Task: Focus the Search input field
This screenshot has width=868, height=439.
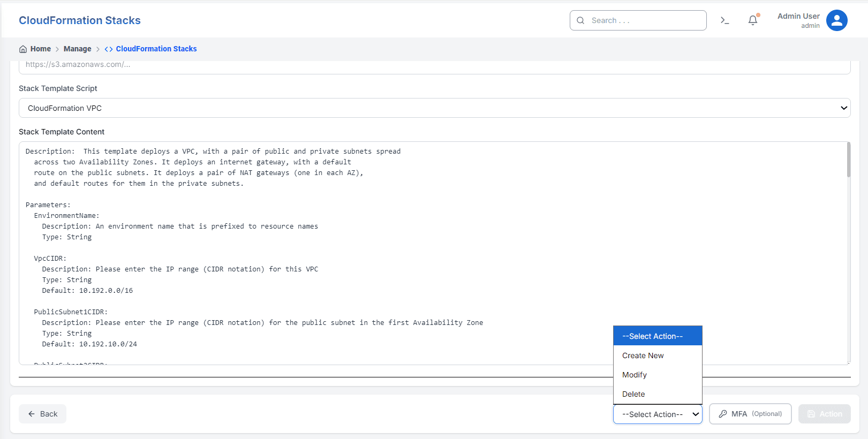Action: tap(638, 20)
